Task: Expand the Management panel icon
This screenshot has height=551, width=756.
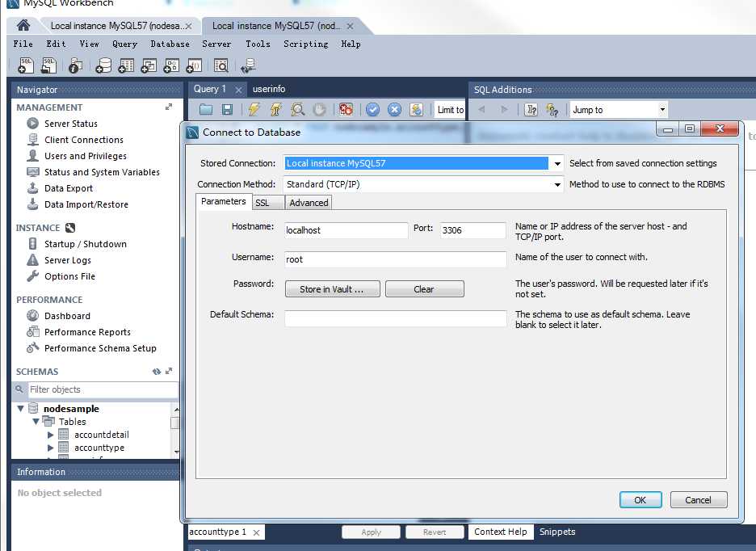Action: click(168, 107)
